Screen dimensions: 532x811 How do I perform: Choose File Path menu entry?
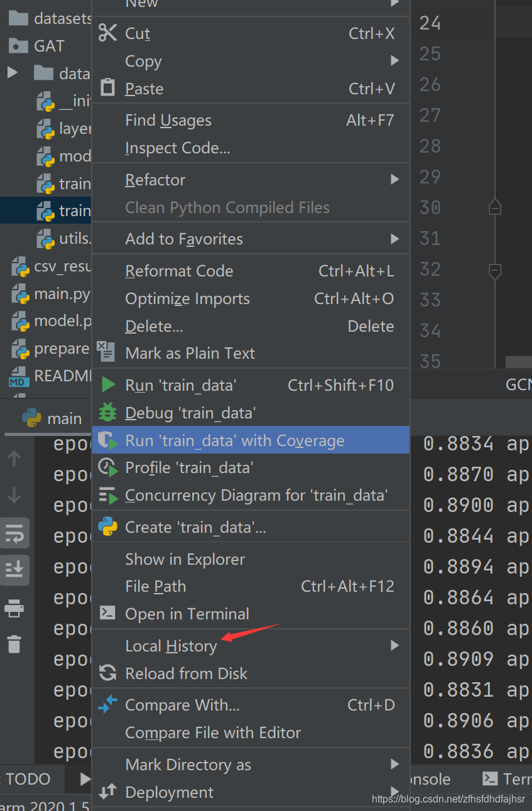(x=251, y=586)
